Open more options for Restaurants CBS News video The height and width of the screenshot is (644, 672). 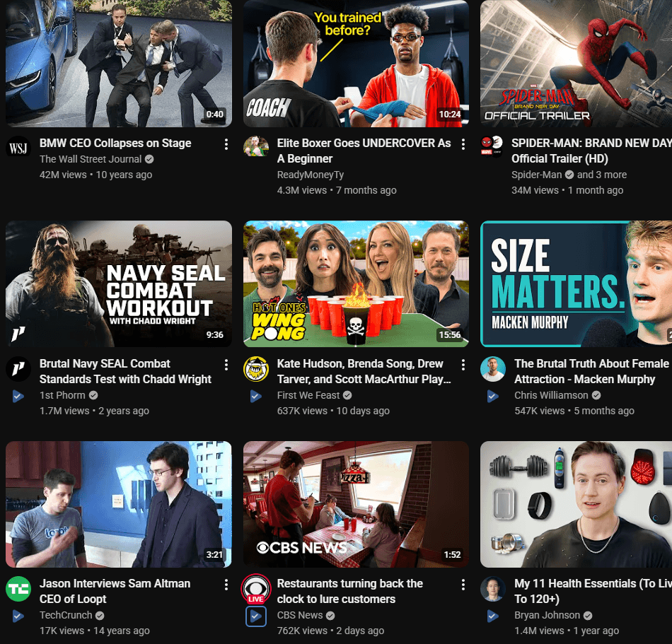point(463,585)
